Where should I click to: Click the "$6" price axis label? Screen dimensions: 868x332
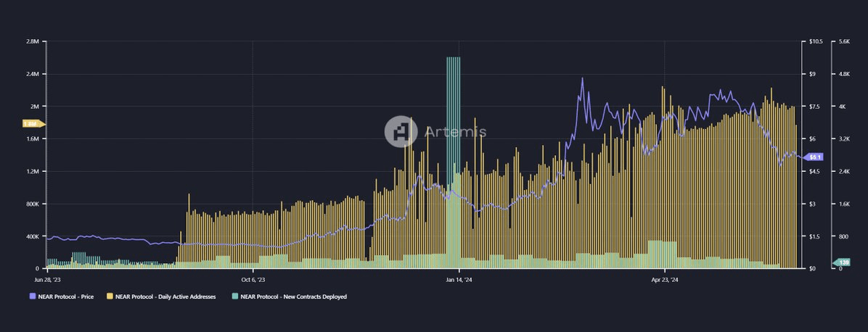click(813, 139)
